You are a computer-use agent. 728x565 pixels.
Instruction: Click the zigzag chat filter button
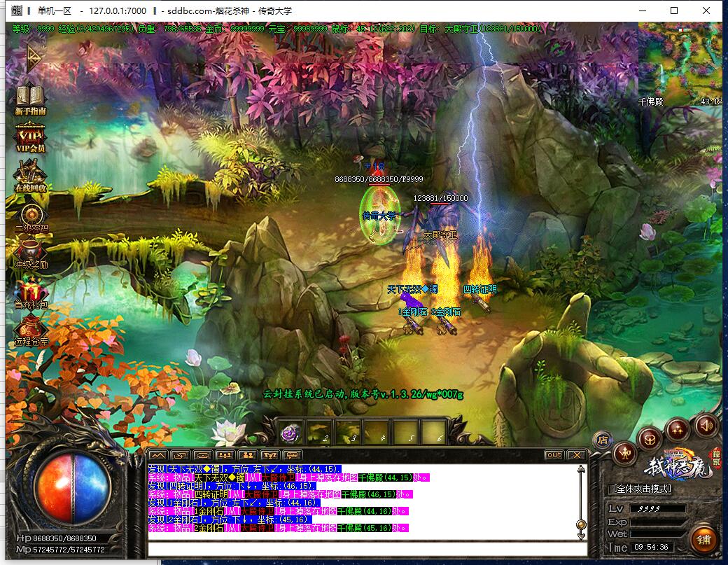click(158, 456)
